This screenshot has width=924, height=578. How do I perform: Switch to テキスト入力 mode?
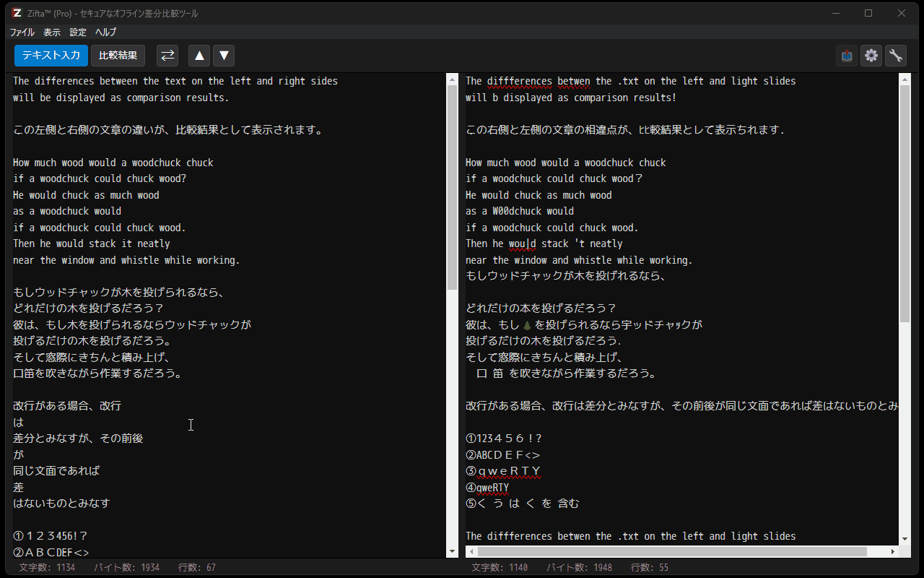pyautogui.click(x=51, y=56)
